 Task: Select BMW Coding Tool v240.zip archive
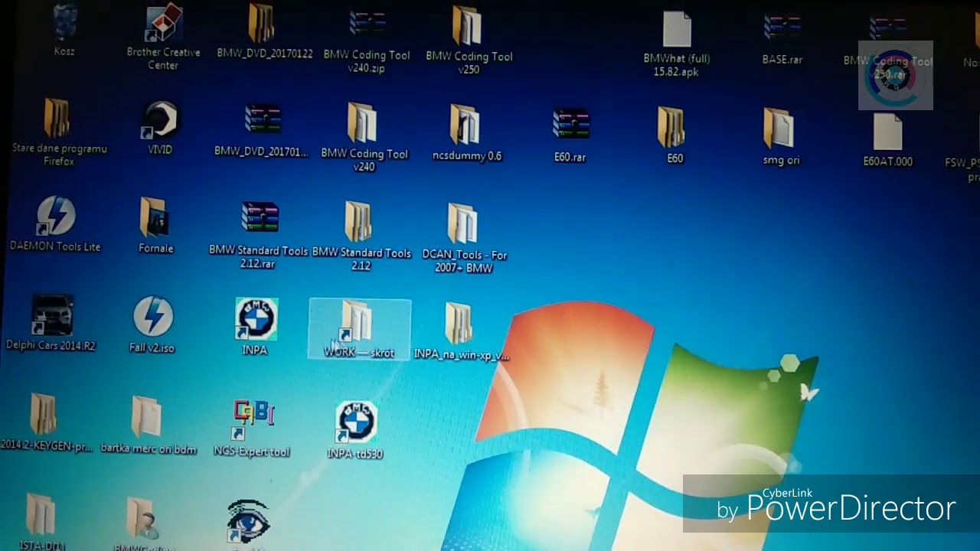pyautogui.click(x=367, y=40)
